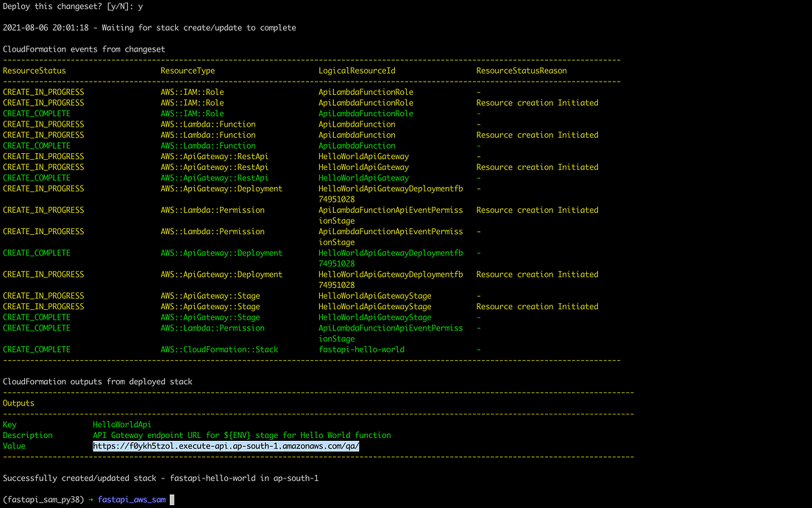Click green AWS::ApiGateway::Deployment resource type

pyautogui.click(x=221, y=253)
